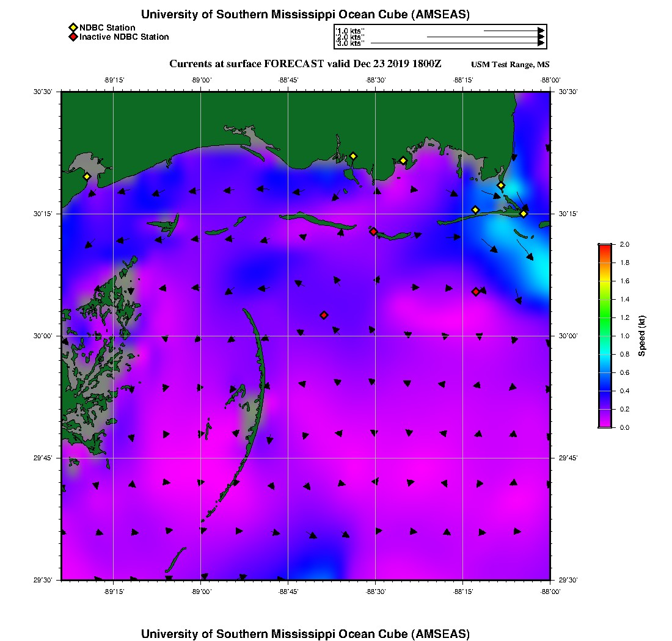The image size is (672, 641).
Task: Click the southernmost red inactive NDBC station marker
Action: (x=324, y=315)
